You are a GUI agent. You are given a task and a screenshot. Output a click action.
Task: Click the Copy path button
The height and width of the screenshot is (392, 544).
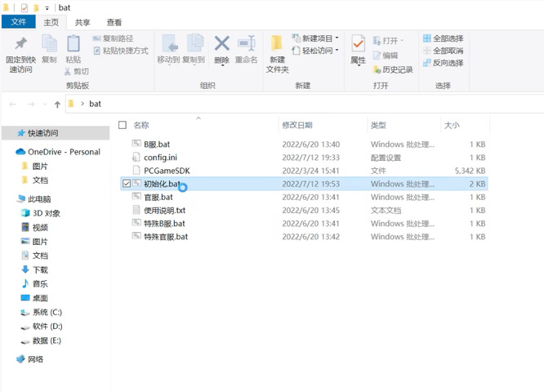[113, 38]
